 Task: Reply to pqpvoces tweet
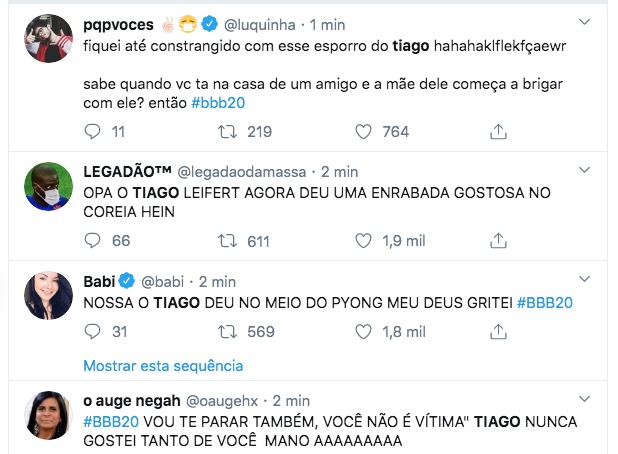click(x=93, y=131)
